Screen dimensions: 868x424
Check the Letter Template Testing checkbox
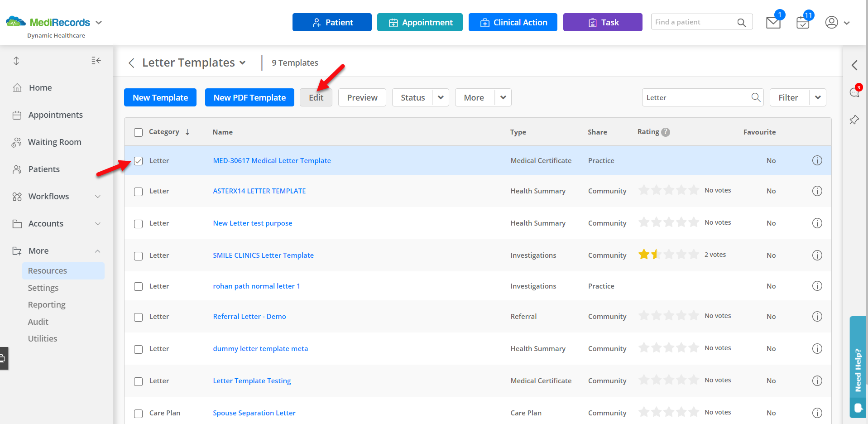pyautogui.click(x=138, y=381)
